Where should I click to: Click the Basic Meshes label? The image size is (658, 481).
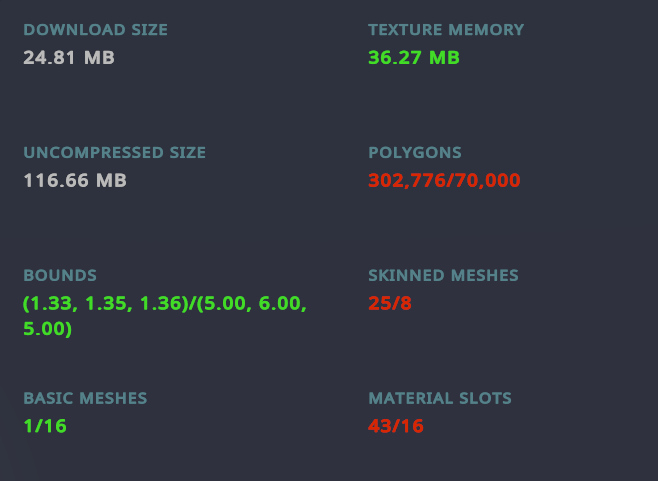point(85,398)
